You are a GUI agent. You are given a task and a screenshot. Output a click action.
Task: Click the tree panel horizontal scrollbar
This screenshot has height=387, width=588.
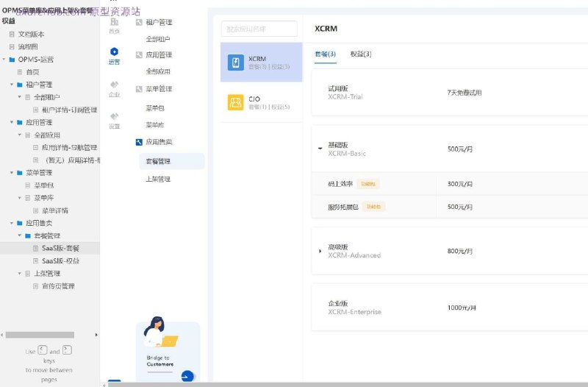(x=40, y=335)
